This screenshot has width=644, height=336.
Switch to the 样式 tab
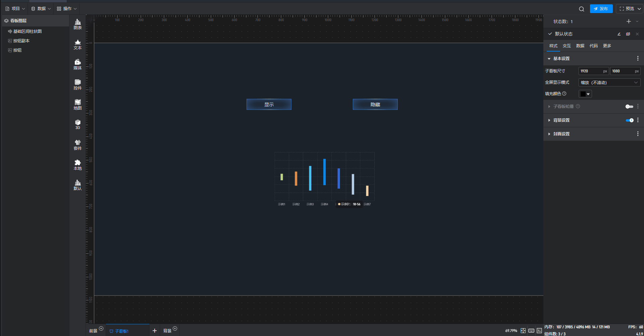553,46
